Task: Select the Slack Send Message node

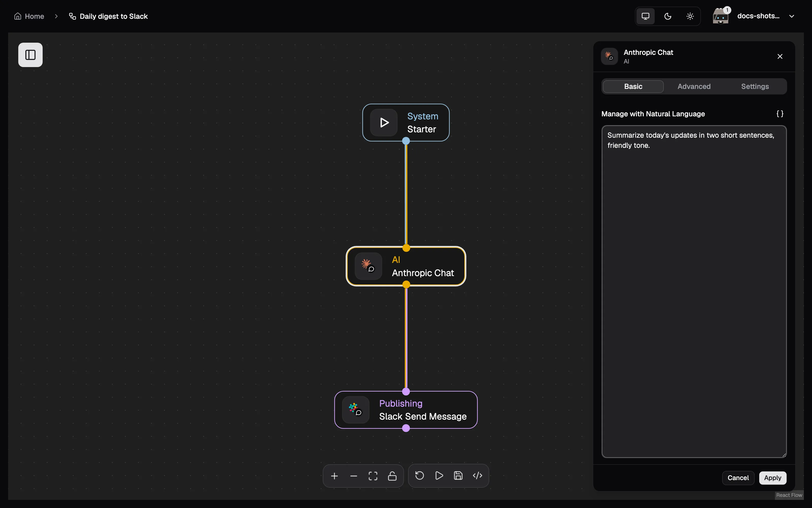Action: (406, 410)
